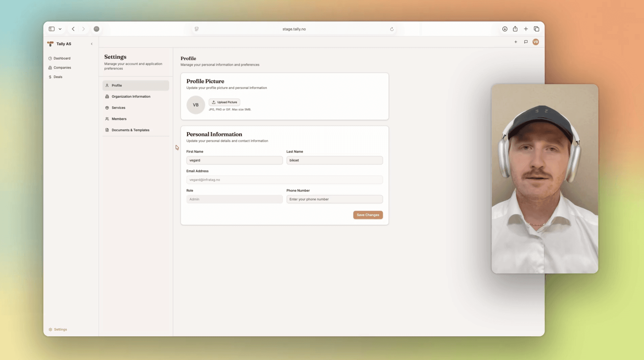Open the VB user avatar menu
644x360 pixels.
pyautogui.click(x=535, y=42)
